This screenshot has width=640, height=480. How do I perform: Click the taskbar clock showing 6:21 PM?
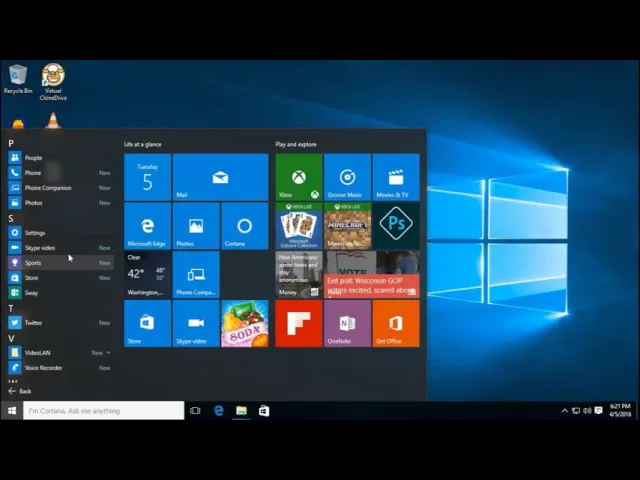point(620,410)
